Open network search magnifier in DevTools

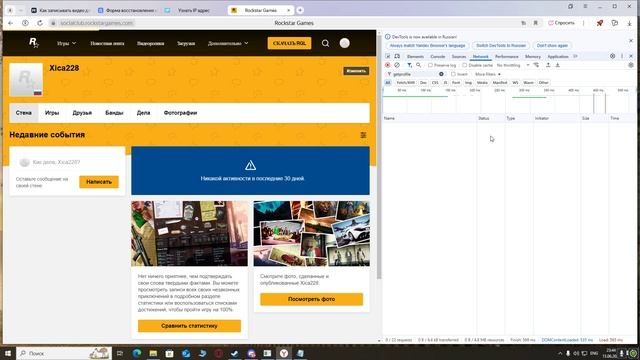pyautogui.click(x=418, y=65)
